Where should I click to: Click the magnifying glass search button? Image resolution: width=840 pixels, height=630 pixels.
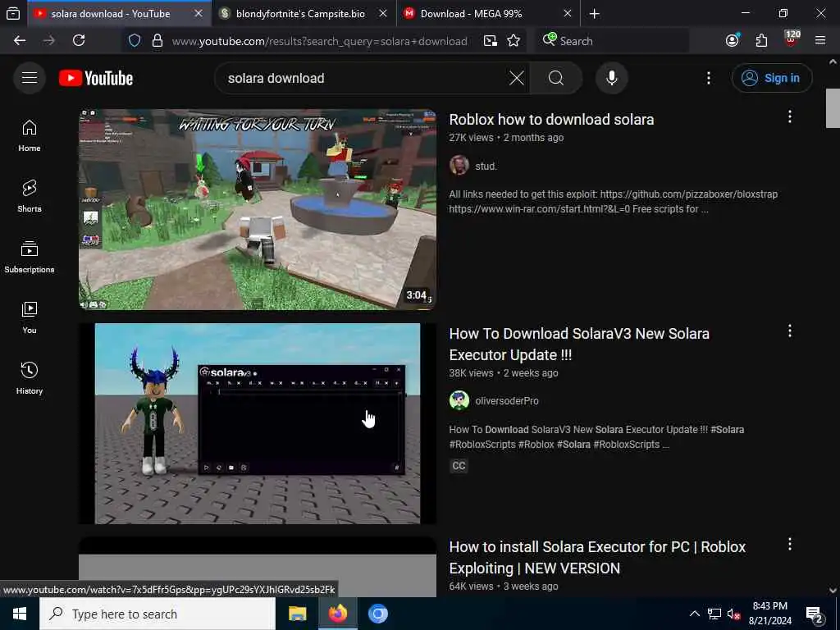click(556, 78)
